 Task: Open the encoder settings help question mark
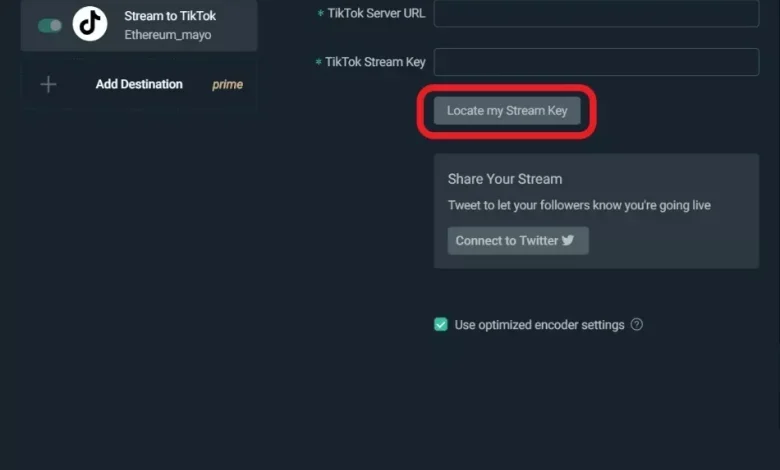[x=637, y=324]
